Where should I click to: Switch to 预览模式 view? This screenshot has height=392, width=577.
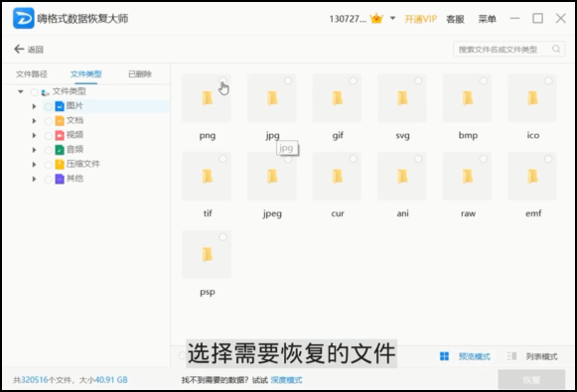(x=475, y=356)
